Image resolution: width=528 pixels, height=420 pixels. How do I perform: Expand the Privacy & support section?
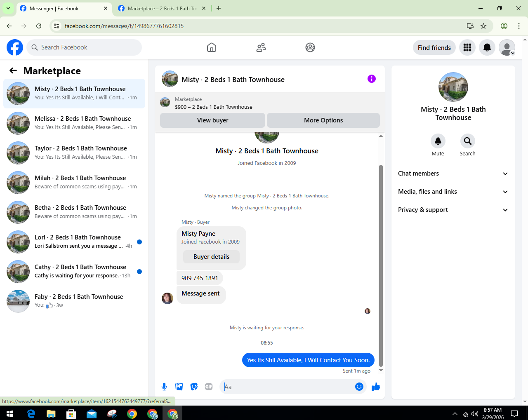point(453,210)
